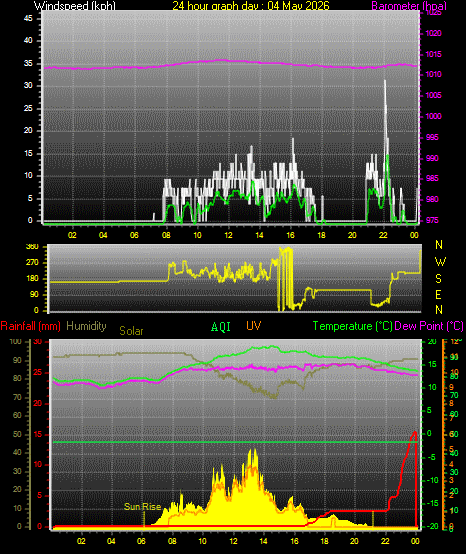Click the Humidity legend label
Screen dimensions: 466x554
point(86,326)
